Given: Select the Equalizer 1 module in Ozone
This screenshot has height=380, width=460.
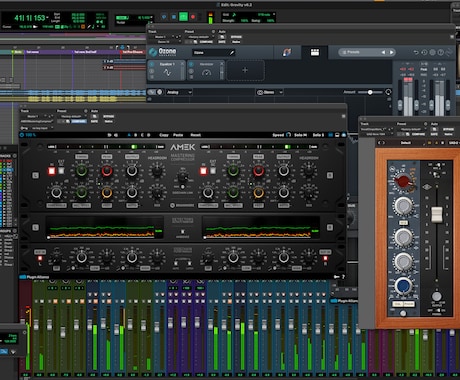Looking at the screenshot, I should [167, 71].
